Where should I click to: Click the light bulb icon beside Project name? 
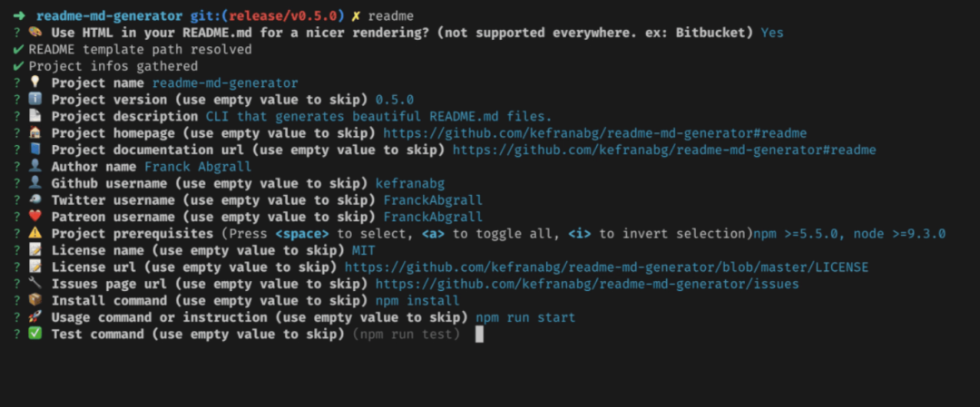[x=35, y=82]
